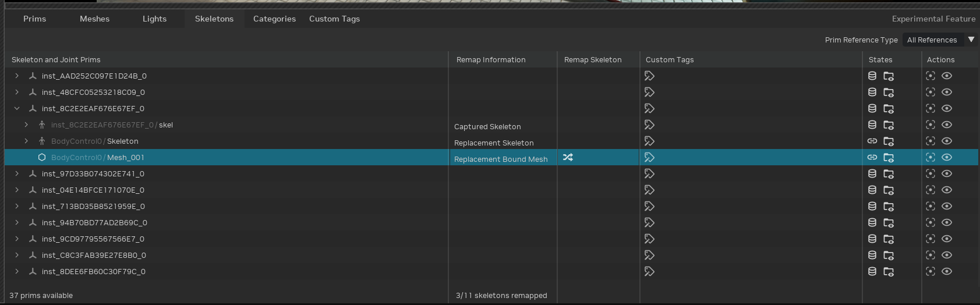Expand the BodyControl0/Skeleton node
This screenshot has width=980, height=305.
(26, 141)
